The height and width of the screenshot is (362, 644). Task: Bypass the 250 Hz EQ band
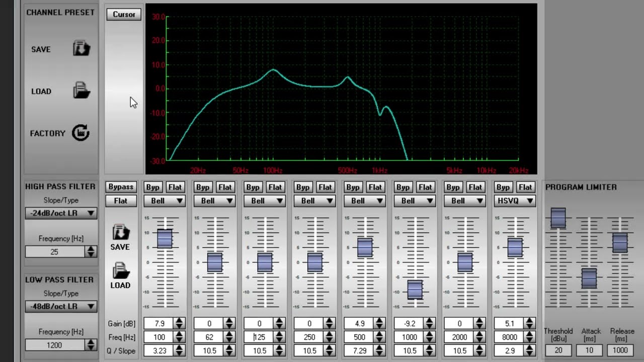click(303, 187)
